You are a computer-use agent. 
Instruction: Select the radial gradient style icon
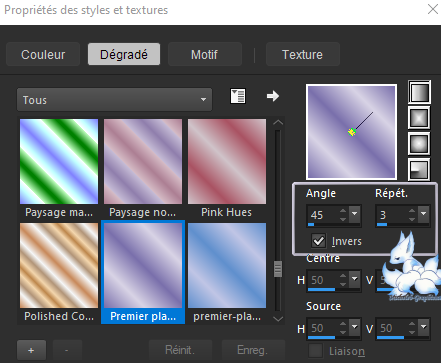[x=419, y=169]
